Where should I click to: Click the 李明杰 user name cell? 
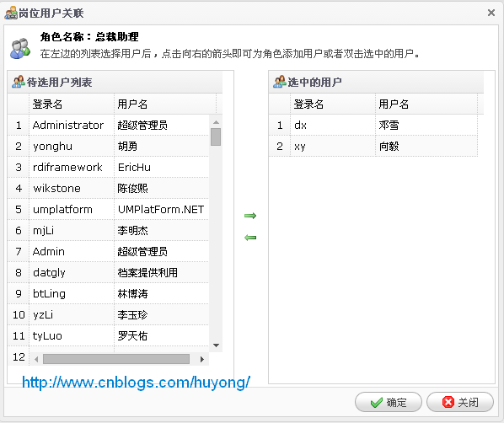161,231
